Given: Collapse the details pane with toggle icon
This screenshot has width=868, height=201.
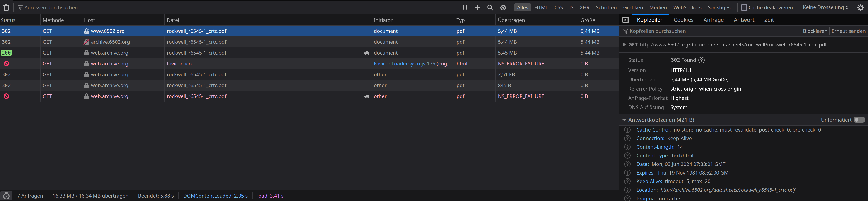Looking at the screenshot, I should 626,20.
